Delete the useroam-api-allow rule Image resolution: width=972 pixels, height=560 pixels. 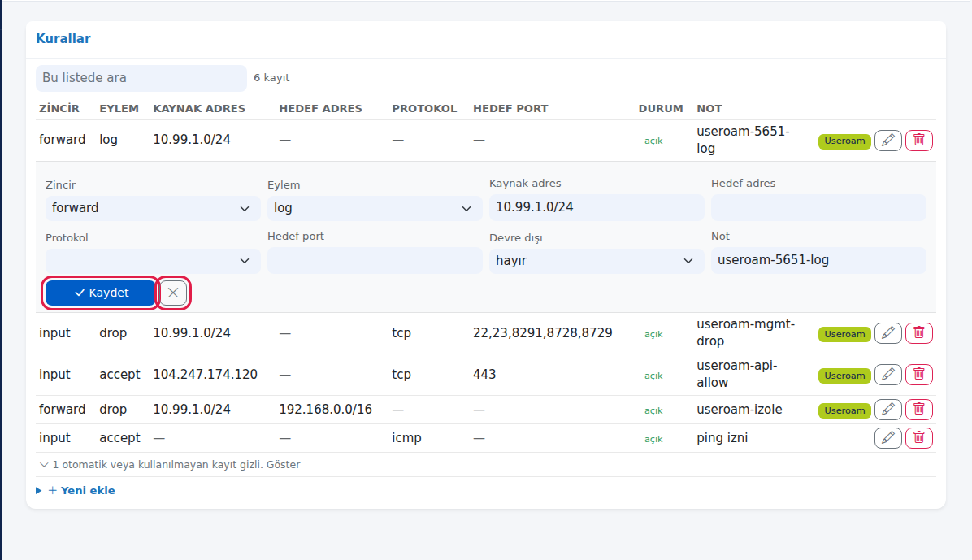coord(918,376)
